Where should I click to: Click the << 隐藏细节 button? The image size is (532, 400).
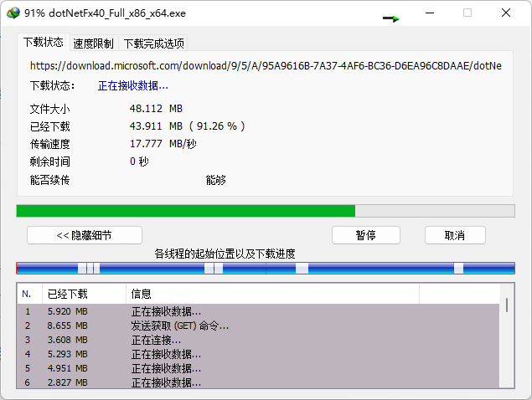(x=85, y=235)
